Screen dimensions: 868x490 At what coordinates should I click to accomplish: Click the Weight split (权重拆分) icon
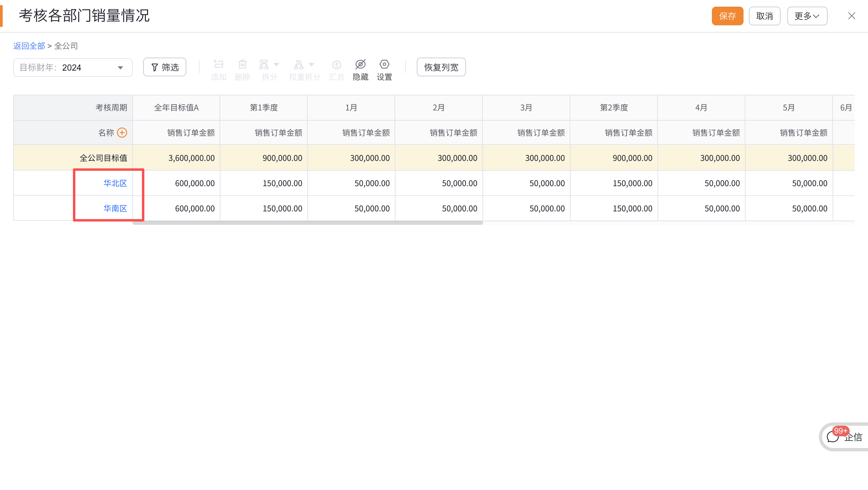[x=299, y=64]
